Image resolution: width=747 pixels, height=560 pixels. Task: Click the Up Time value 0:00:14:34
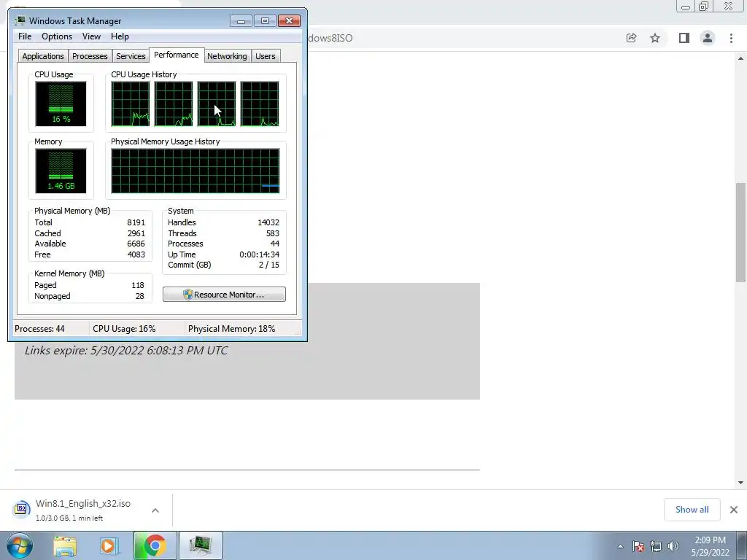pyautogui.click(x=259, y=254)
